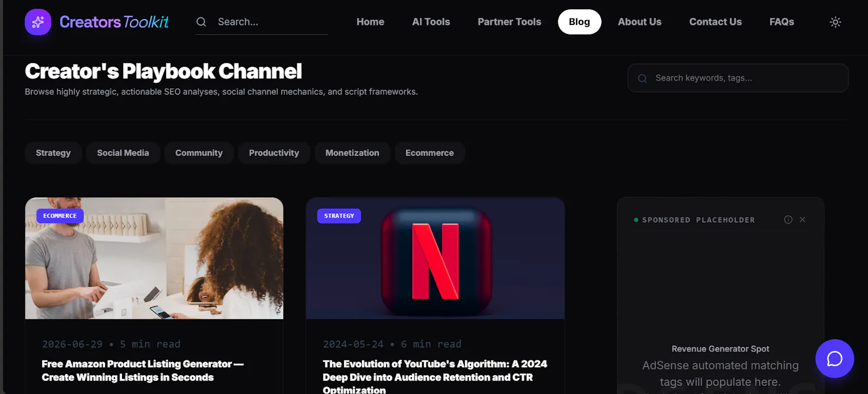Open the chat bubble floating button
Viewport: 868px width, 394px height.
tap(834, 359)
